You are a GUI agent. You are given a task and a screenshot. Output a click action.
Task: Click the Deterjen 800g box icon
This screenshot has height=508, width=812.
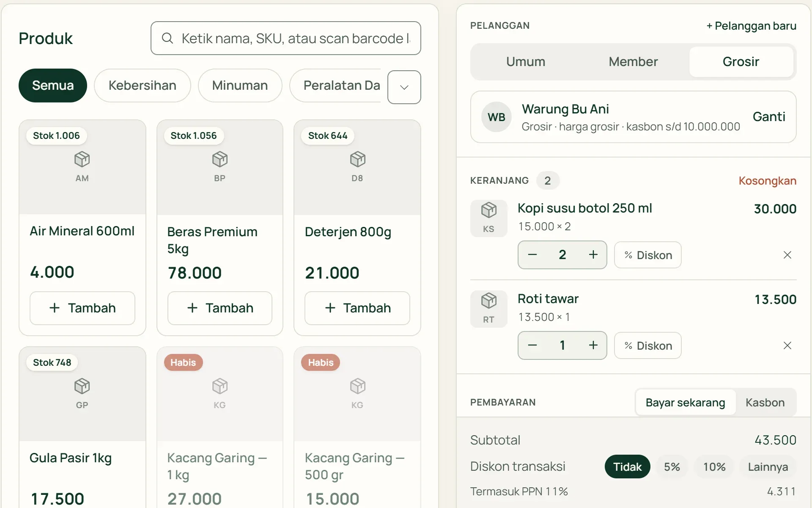pos(357,159)
